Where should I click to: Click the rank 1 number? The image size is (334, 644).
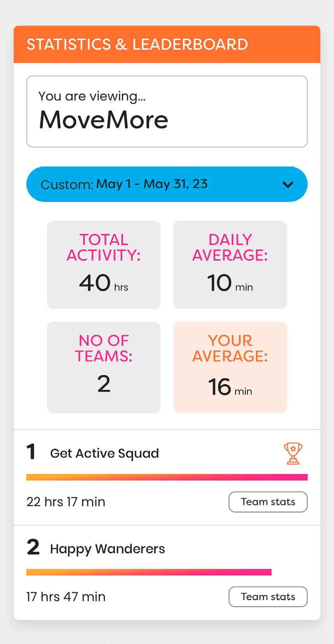tap(31, 452)
